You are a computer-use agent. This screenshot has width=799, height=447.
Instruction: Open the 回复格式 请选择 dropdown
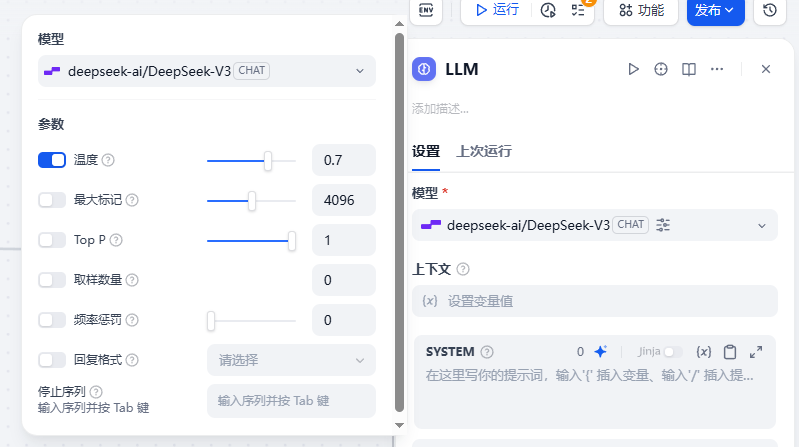pos(291,360)
